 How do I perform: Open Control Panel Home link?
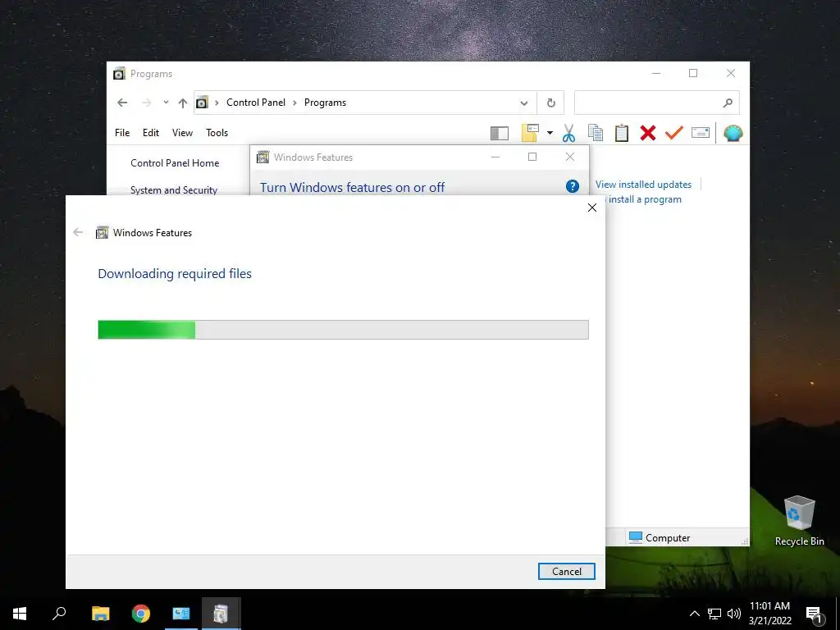click(175, 163)
